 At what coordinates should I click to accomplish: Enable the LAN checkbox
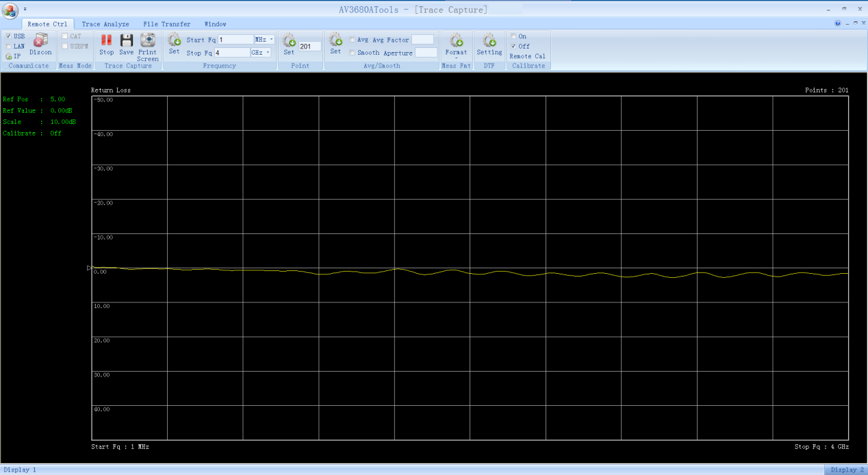[8, 47]
